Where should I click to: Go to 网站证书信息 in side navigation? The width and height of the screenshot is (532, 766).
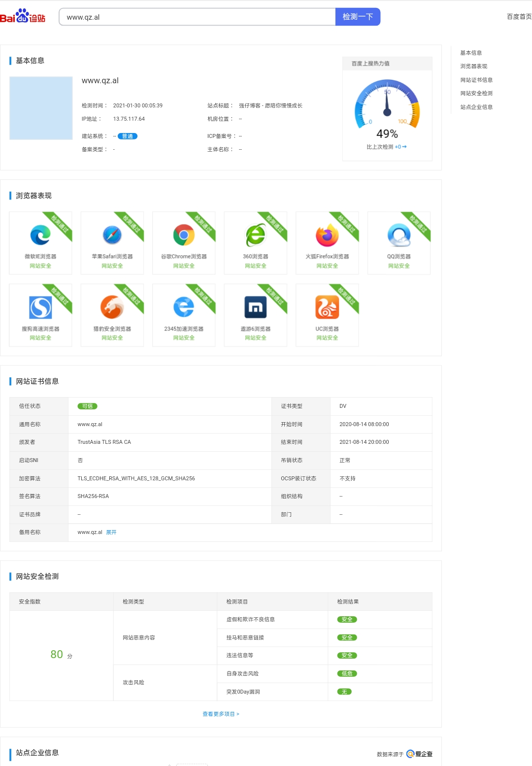476,80
